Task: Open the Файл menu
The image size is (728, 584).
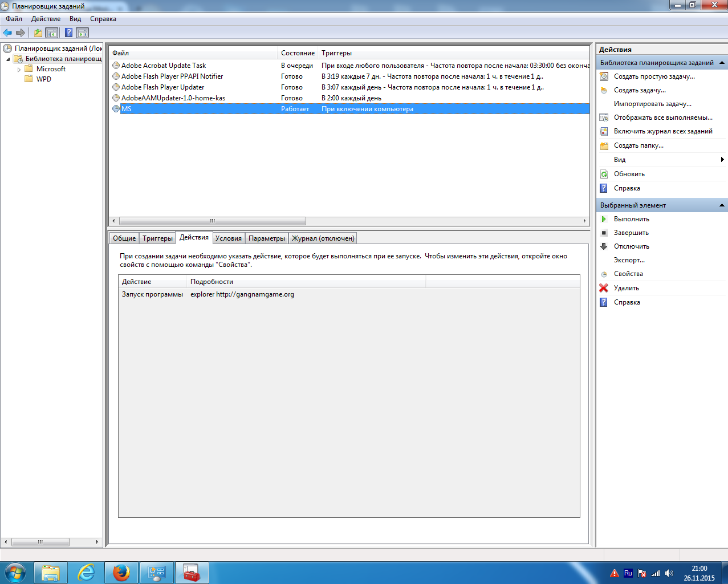Action: [14, 19]
